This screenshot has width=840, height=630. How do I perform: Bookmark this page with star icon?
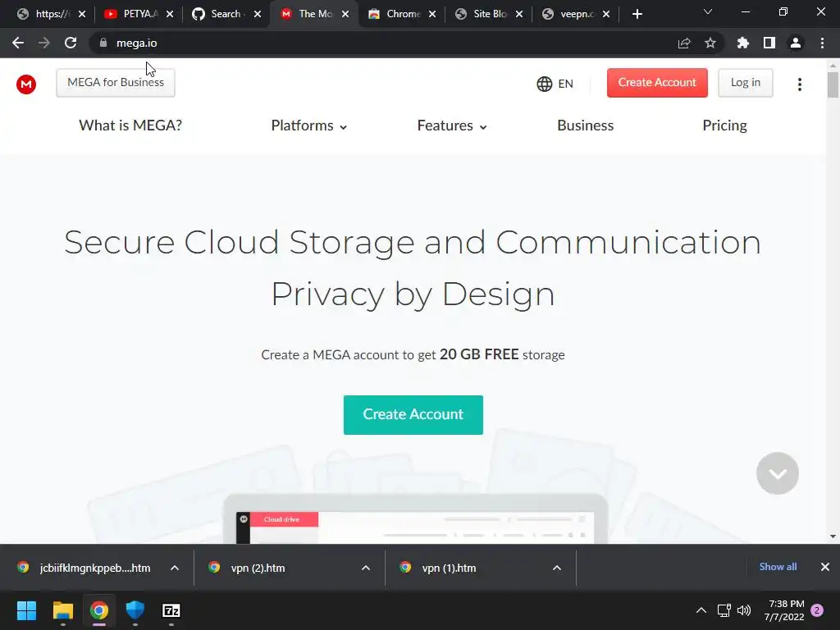pyautogui.click(x=710, y=43)
